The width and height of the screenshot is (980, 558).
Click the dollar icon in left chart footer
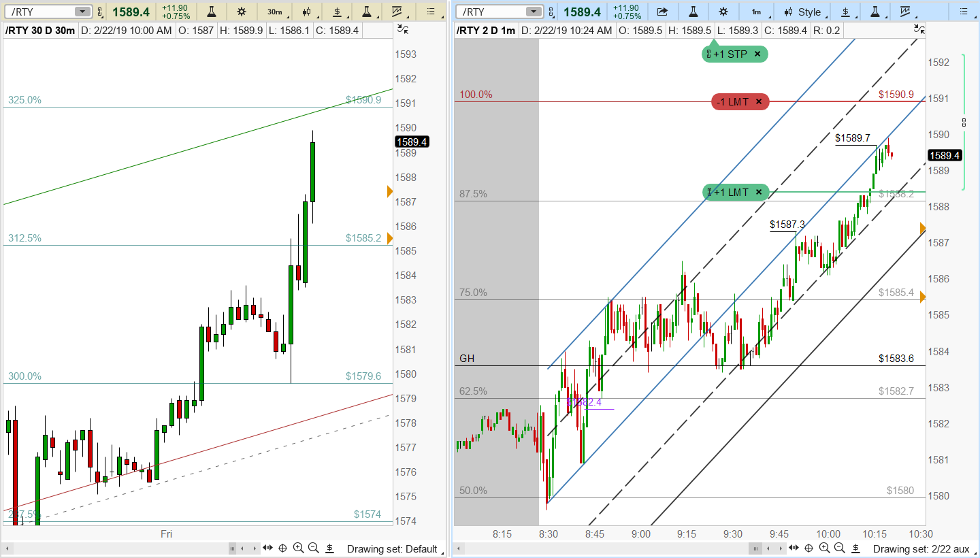pos(330,548)
